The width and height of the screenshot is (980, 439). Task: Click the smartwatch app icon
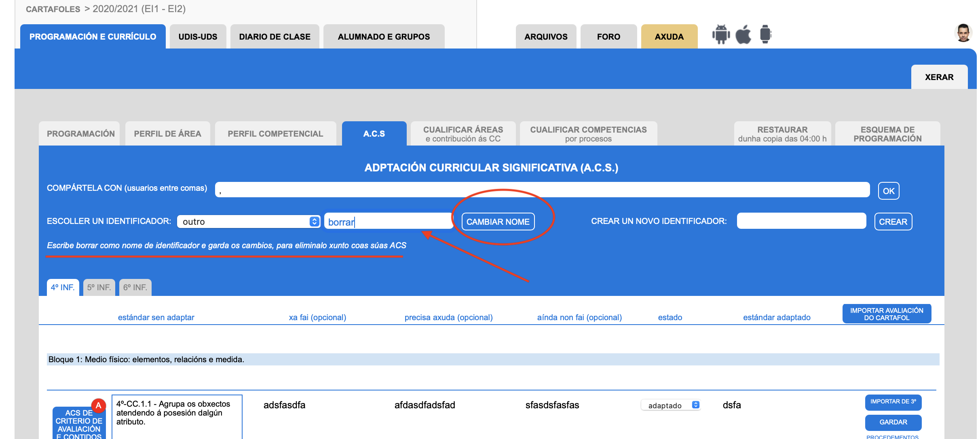[765, 34]
